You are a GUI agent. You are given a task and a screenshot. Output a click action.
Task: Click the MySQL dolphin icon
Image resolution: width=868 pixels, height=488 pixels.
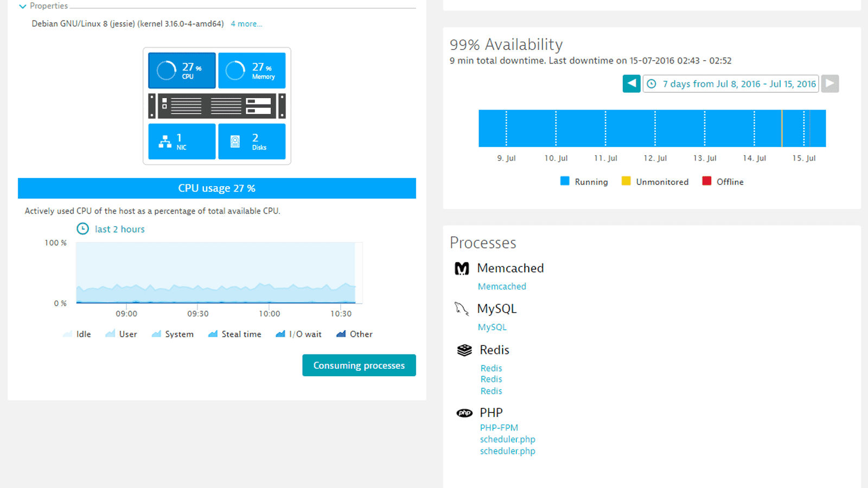(x=462, y=309)
